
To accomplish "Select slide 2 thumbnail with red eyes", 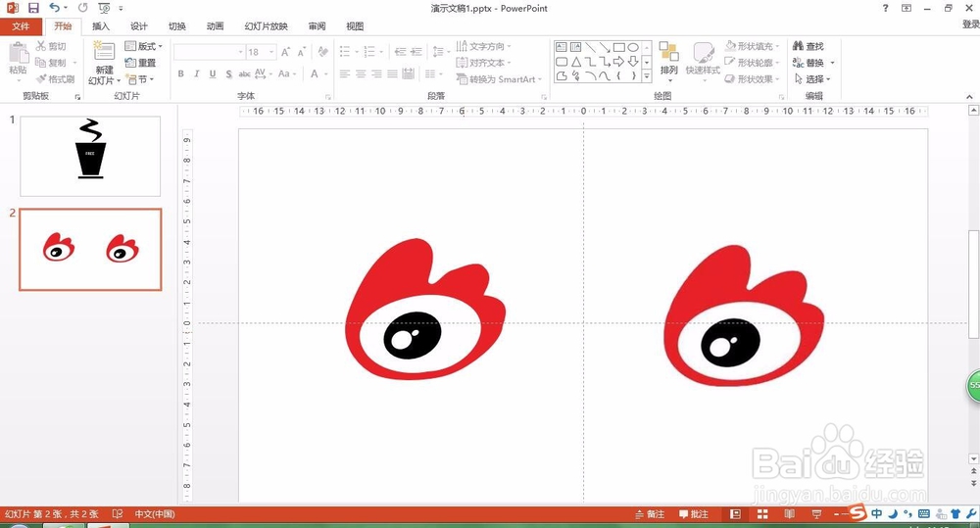I will tap(90, 250).
